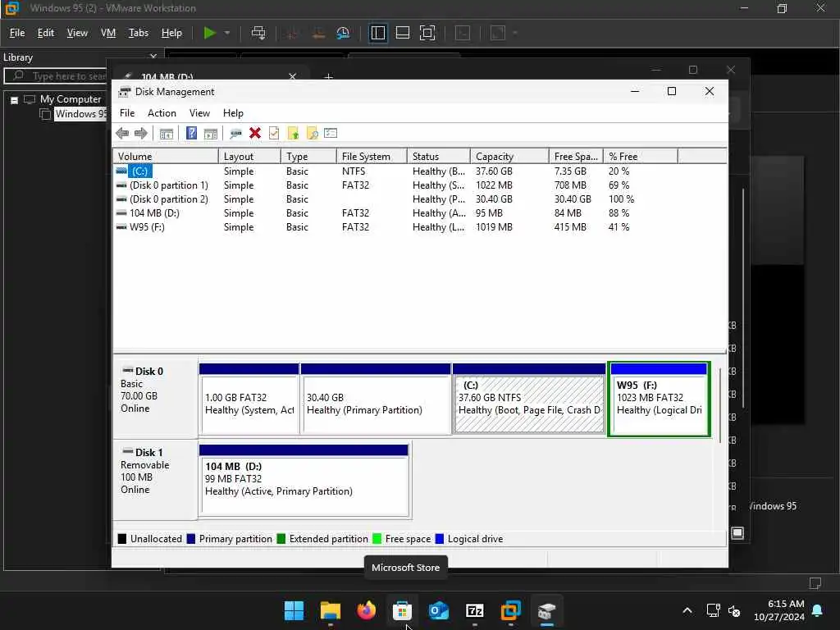Collapse the My Computer tree in Library
840x630 pixels.
[15, 100]
